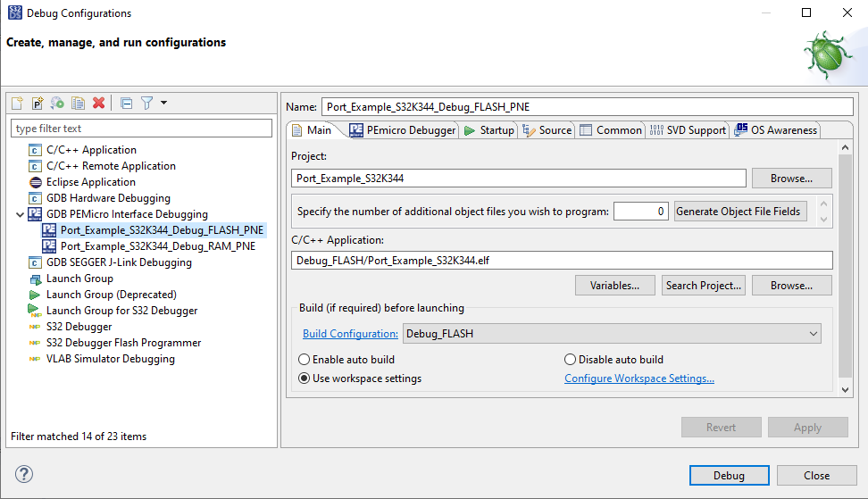Click the type filter text field

[x=141, y=129]
